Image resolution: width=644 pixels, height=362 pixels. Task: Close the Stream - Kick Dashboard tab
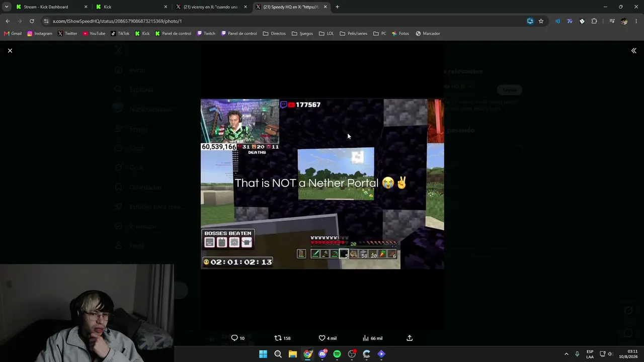pos(86,7)
